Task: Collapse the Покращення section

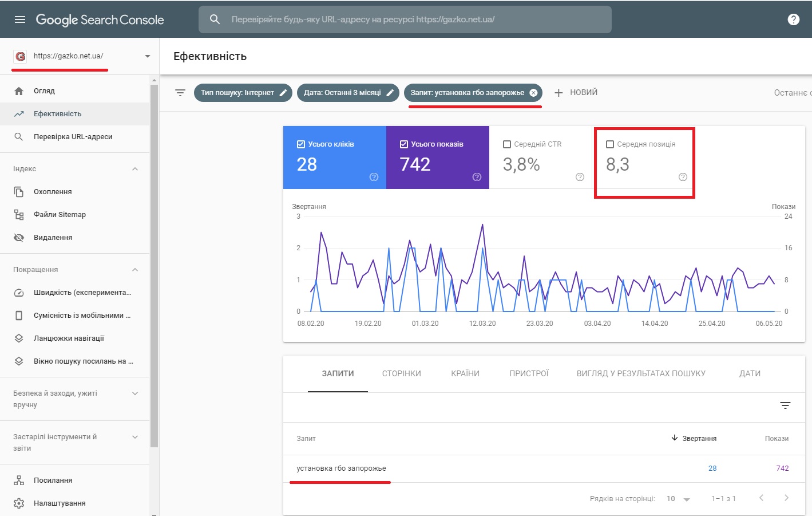Action: click(135, 270)
